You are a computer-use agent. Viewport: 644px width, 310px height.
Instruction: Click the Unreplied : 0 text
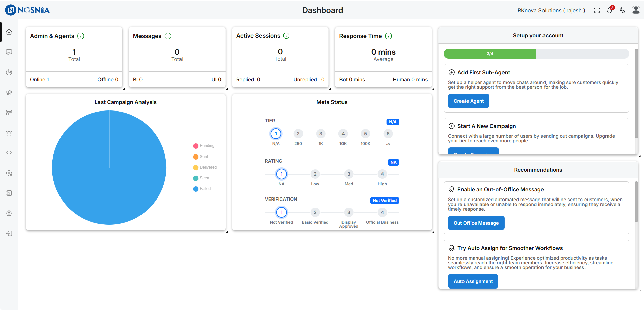309,80
